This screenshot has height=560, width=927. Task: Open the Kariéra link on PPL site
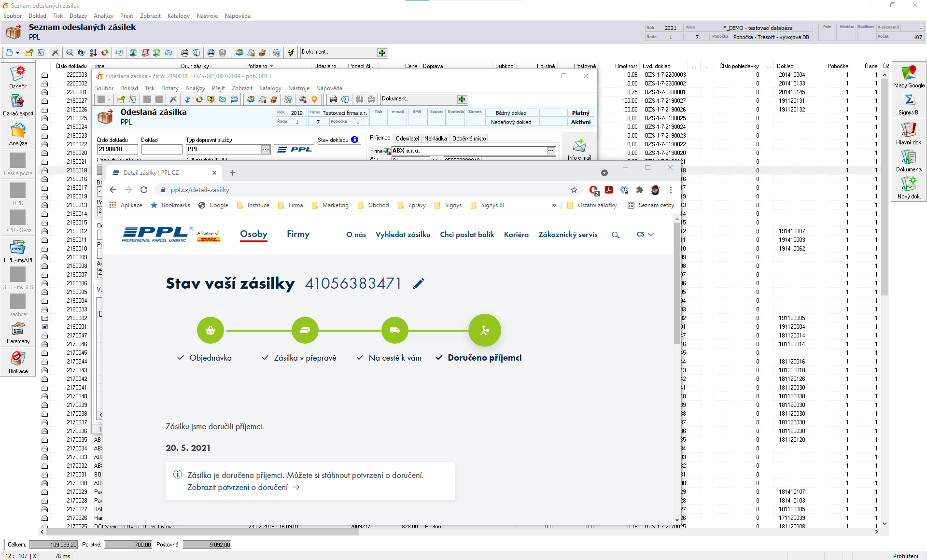click(x=516, y=235)
